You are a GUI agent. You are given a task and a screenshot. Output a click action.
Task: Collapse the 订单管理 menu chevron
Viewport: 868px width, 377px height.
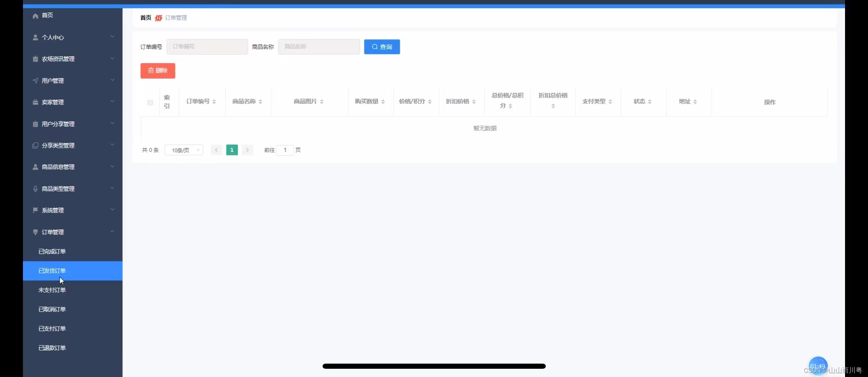[x=112, y=232]
